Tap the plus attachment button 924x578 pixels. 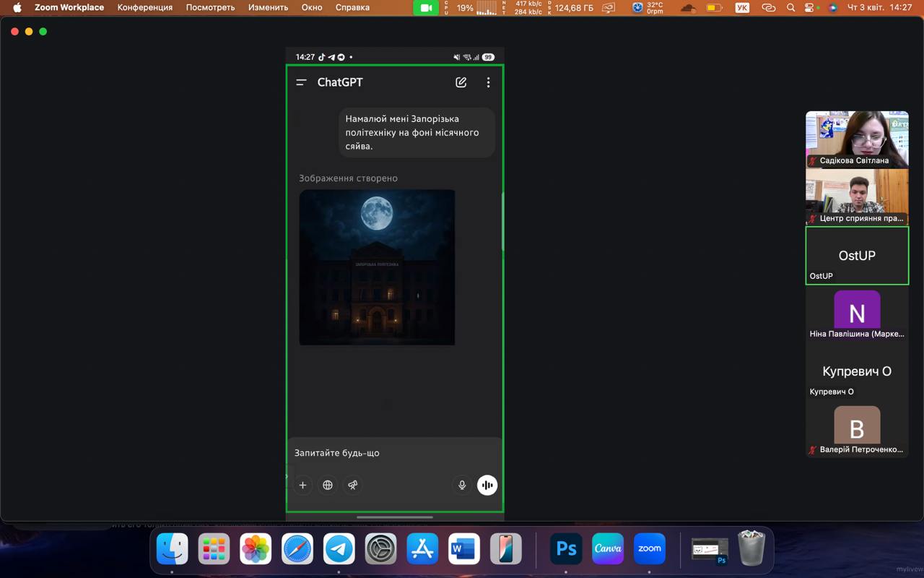[303, 485]
